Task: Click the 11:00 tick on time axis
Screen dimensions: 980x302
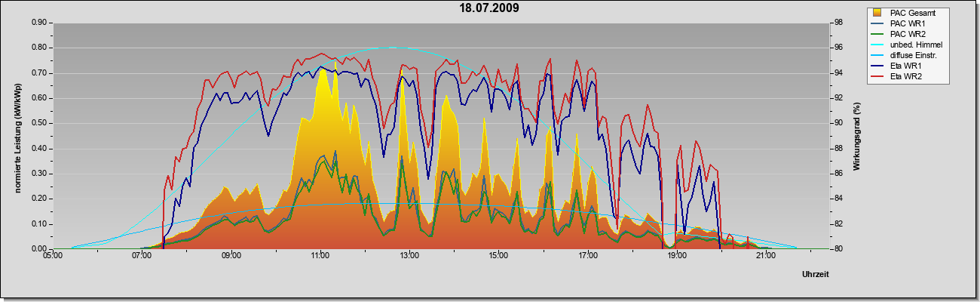Action: click(x=320, y=257)
